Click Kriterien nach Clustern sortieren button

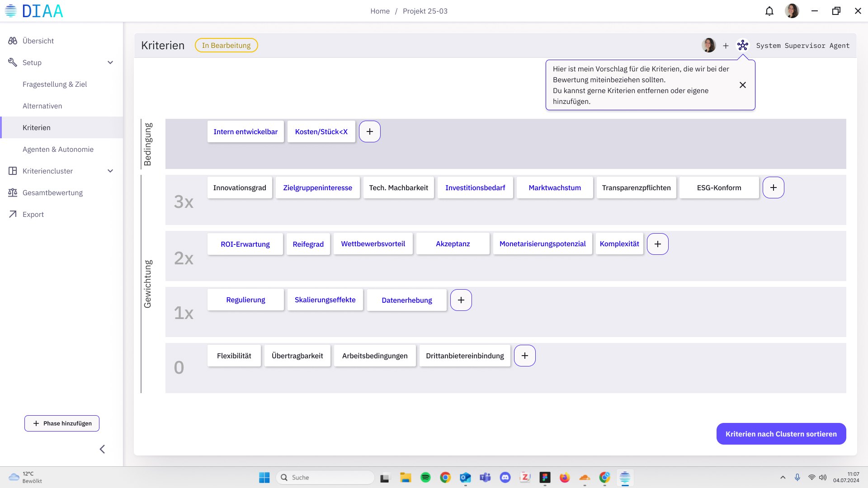click(781, 434)
